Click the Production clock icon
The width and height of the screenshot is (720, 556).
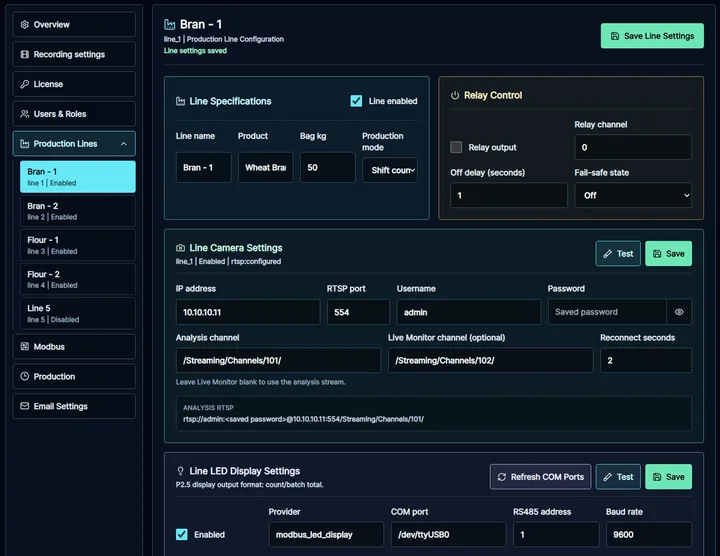point(25,376)
